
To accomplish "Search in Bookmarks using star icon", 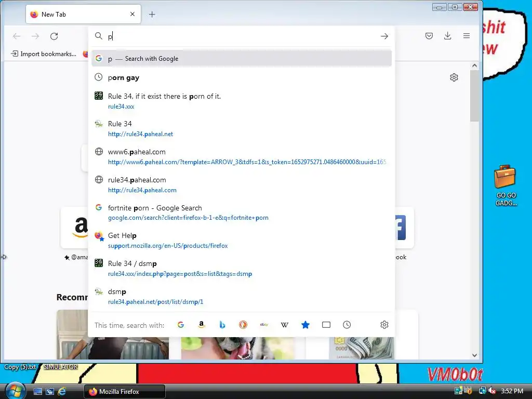I will (x=305, y=325).
